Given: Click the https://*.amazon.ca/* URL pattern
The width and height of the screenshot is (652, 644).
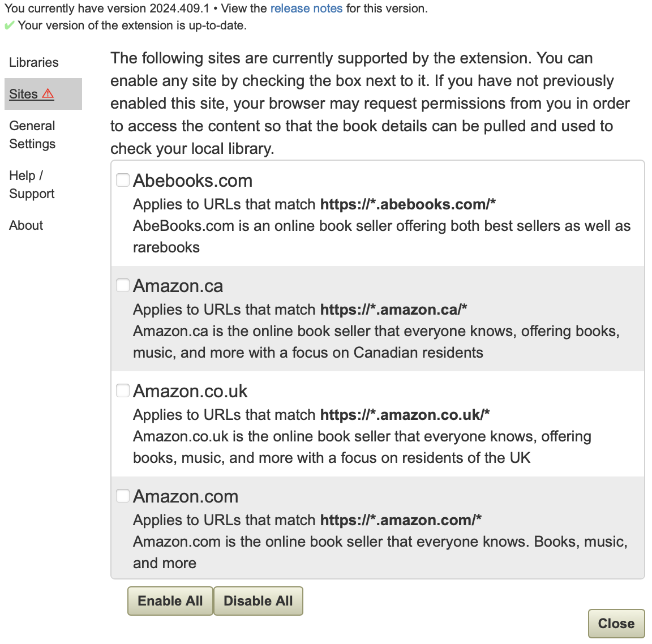Looking at the screenshot, I should pos(394,310).
